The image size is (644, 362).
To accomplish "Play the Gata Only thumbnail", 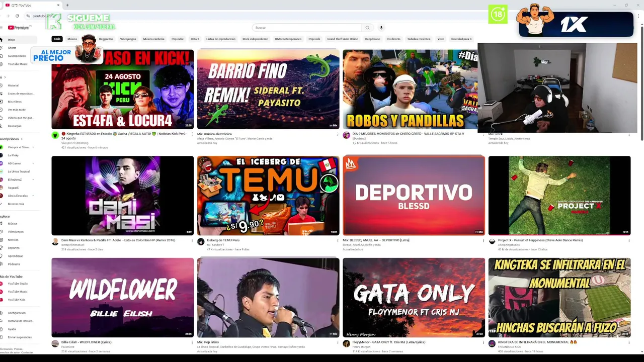I will coord(414,298).
